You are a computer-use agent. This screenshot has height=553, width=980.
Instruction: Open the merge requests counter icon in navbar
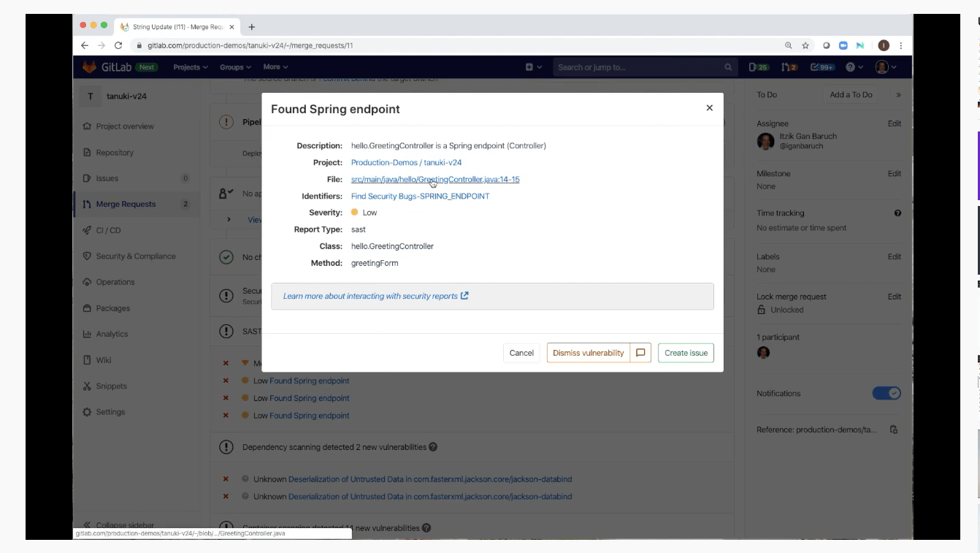pyautogui.click(x=789, y=67)
